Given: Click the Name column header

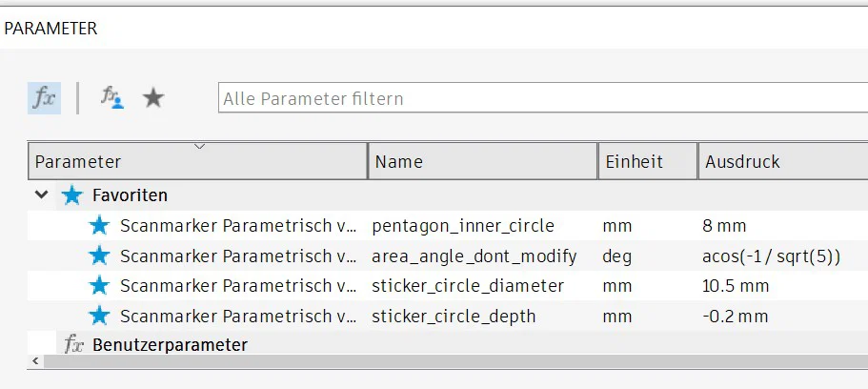Looking at the screenshot, I should click(482, 162).
